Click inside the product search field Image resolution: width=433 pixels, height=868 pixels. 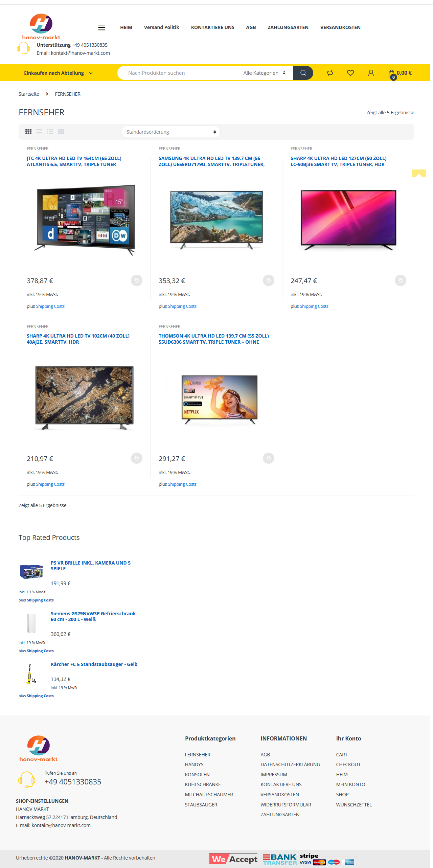(x=179, y=73)
